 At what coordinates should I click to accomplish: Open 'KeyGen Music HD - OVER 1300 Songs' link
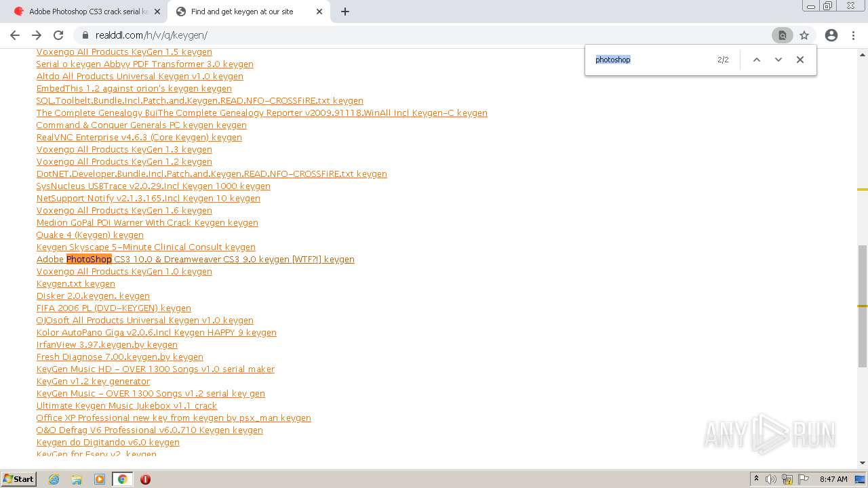tap(155, 369)
